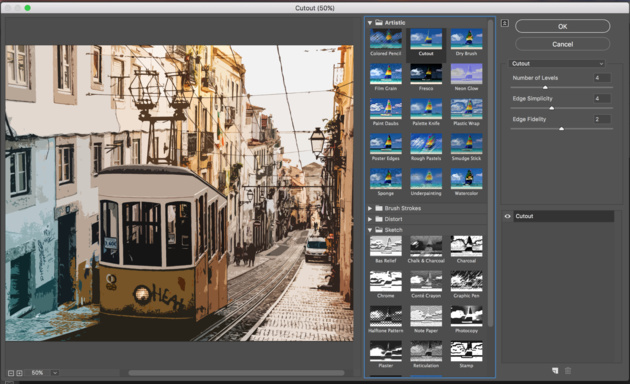The width and height of the screenshot is (630, 384).
Task: Pick the Smudge Stick filter
Action: tap(466, 144)
